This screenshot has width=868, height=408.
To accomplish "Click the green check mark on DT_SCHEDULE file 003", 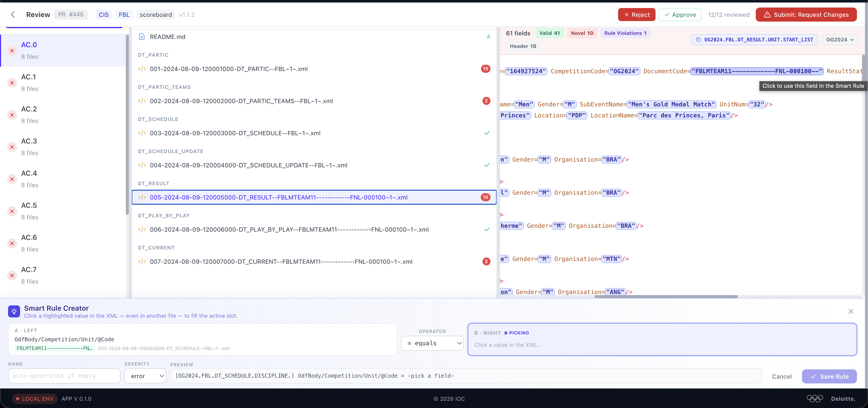I will [x=487, y=133].
